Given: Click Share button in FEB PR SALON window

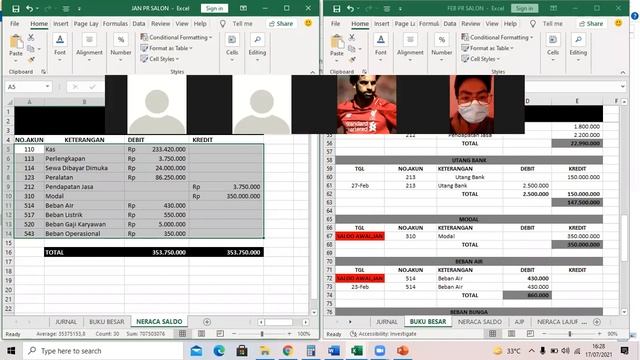Looking at the screenshot, I should coord(591,24).
